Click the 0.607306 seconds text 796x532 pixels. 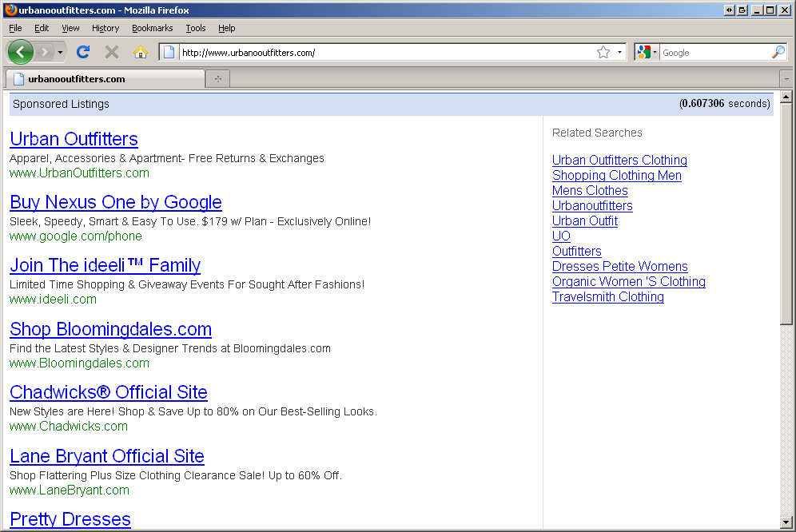tap(724, 104)
